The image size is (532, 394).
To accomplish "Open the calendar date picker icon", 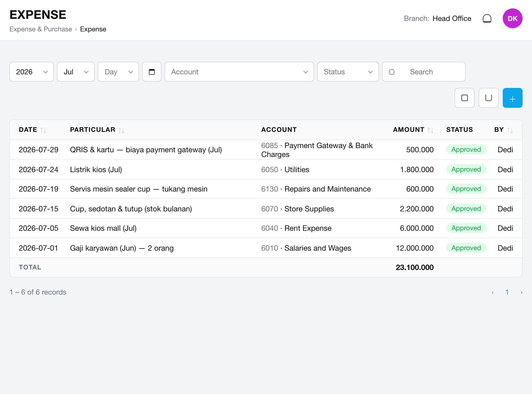I will pos(152,72).
